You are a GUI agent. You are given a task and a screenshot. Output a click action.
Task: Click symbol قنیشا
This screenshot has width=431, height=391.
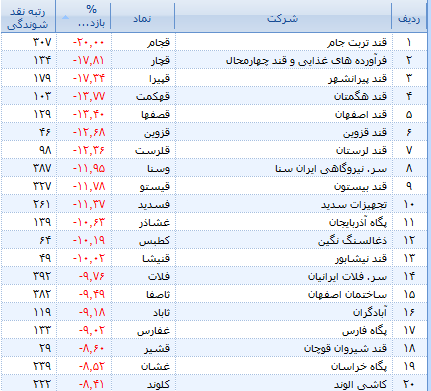point(156,258)
